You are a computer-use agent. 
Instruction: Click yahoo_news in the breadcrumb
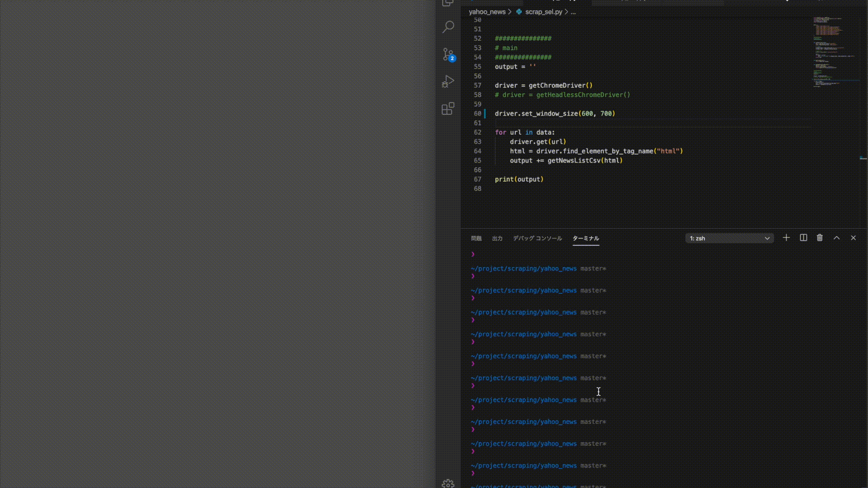[x=487, y=12]
